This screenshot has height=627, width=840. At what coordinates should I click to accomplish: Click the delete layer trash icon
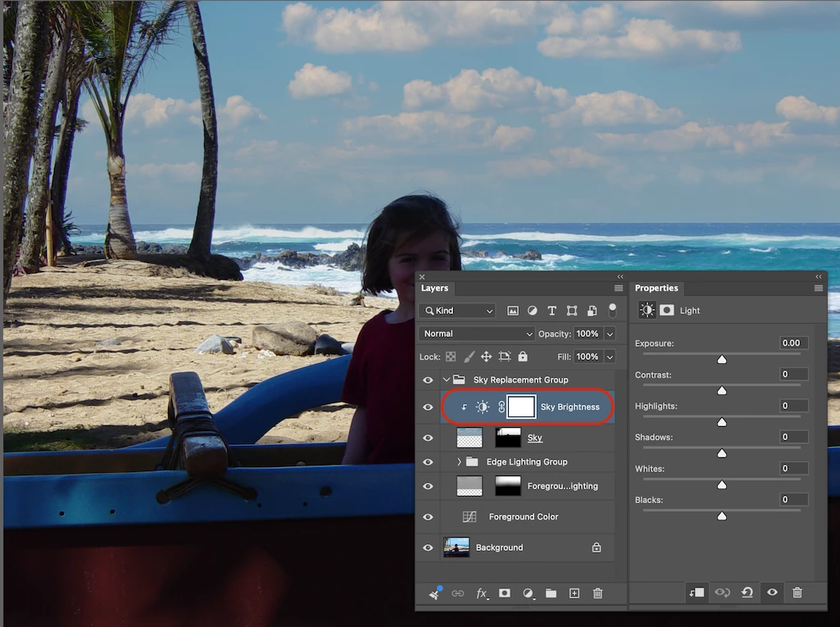pyautogui.click(x=598, y=593)
